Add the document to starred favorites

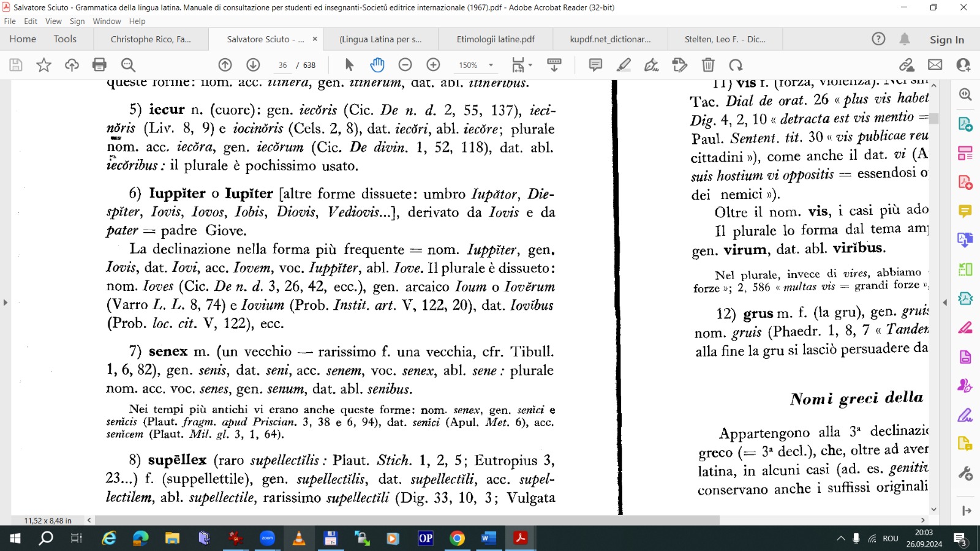point(43,65)
